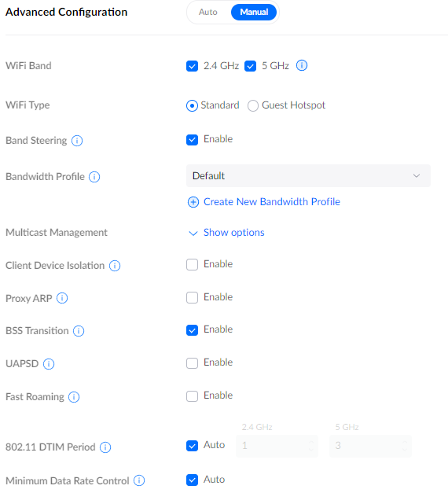Switch to Auto configuration mode
The image size is (448, 493).
(x=208, y=13)
